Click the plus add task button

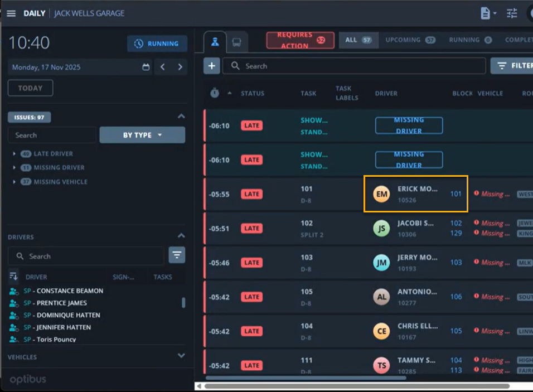coord(211,66)
